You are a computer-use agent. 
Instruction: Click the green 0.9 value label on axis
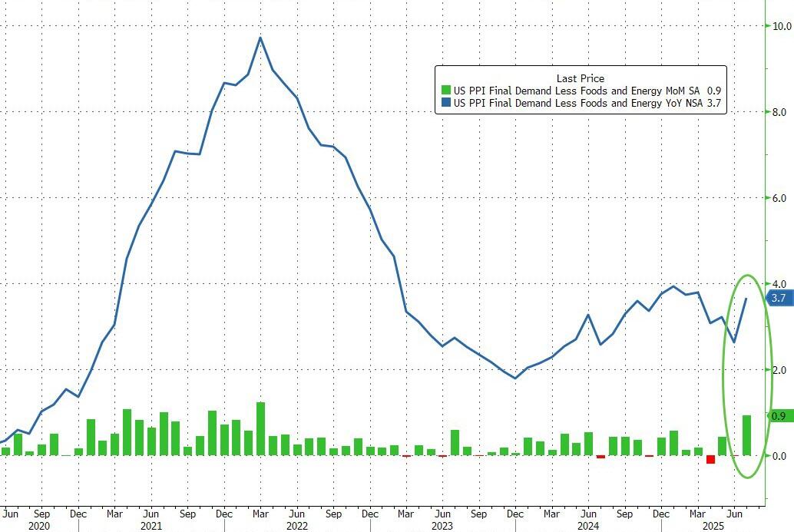778,416
